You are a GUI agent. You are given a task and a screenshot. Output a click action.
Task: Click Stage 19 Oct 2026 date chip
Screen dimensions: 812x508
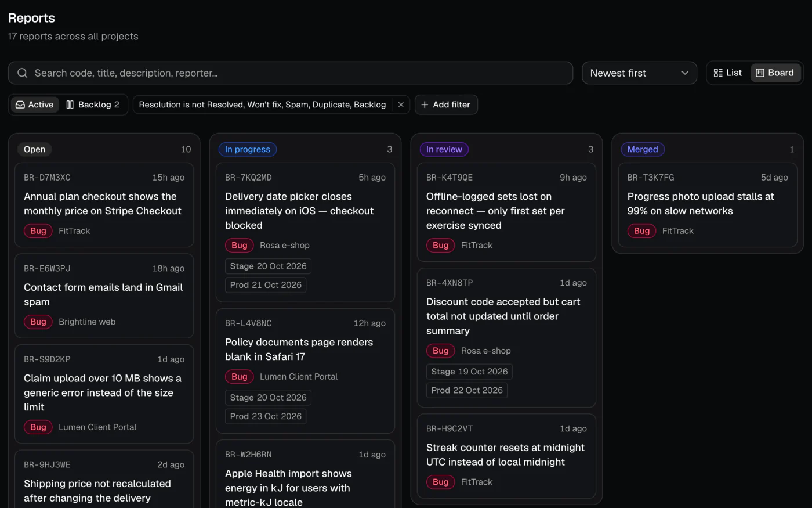[469, 372]
